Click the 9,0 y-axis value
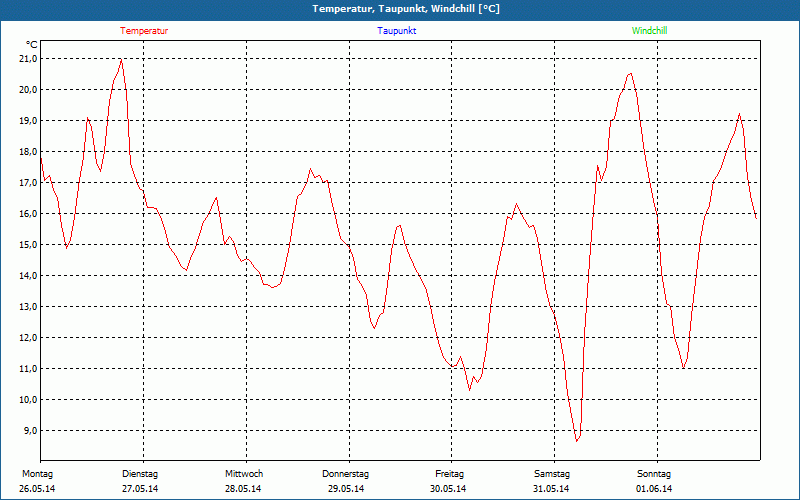The width and height of the screenshot is (800, 500). (x=30, y=431)
